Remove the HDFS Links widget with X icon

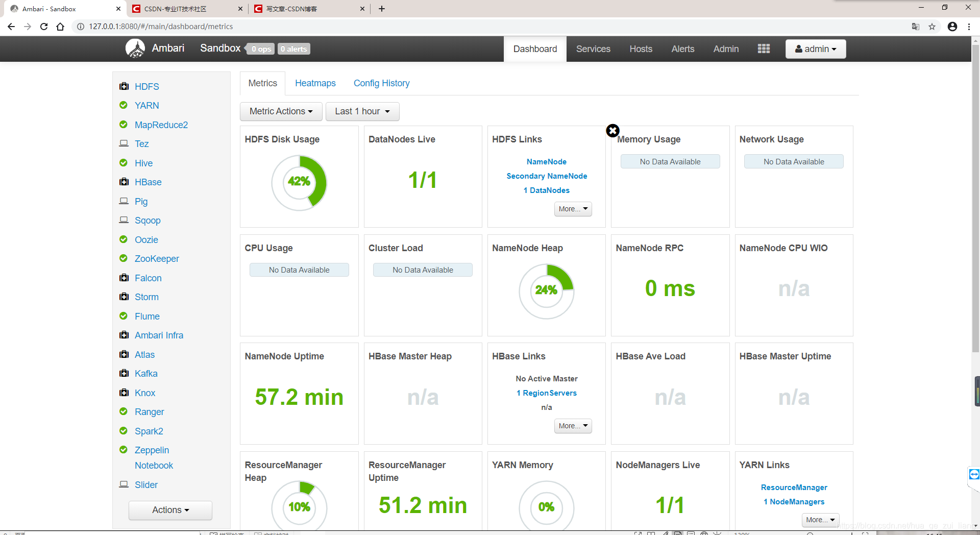tap(612, 131)
